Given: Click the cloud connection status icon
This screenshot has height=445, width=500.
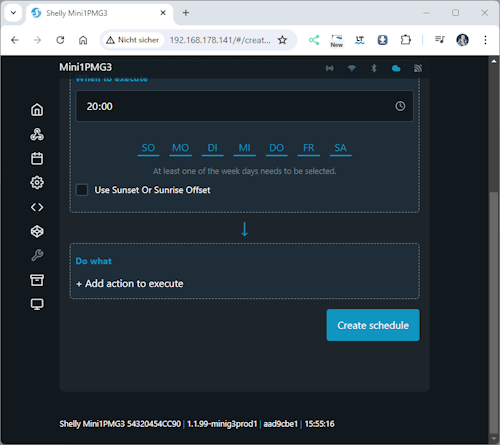Looking at the screenshot, I should 396,68.
